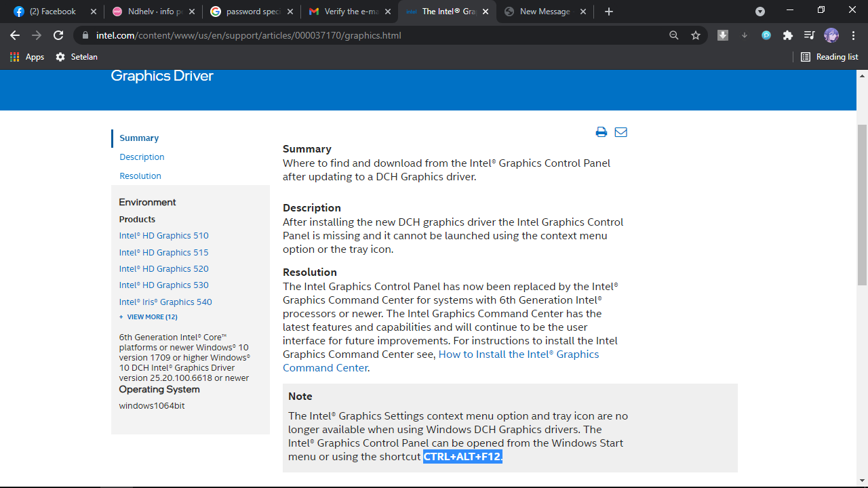Open How to Install Intel Graphics Command Center

[x=518, y=354]
